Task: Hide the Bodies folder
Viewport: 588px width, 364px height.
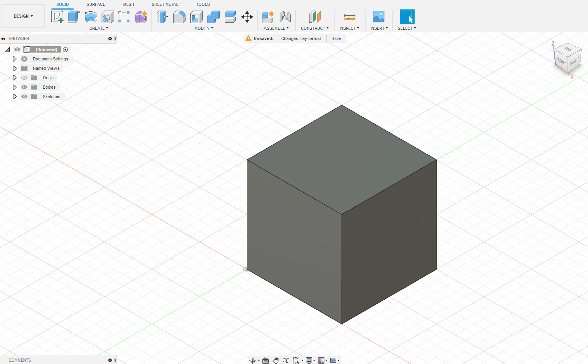Action: point(24,87)
